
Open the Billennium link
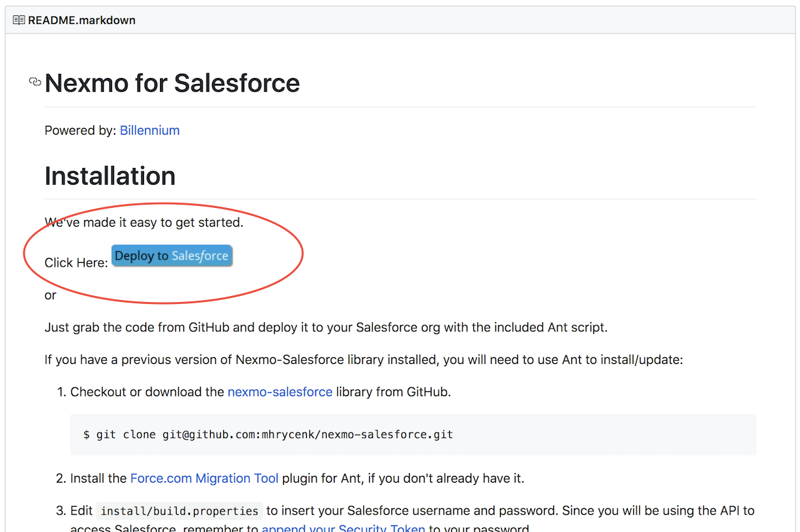(x=150, y=130)
